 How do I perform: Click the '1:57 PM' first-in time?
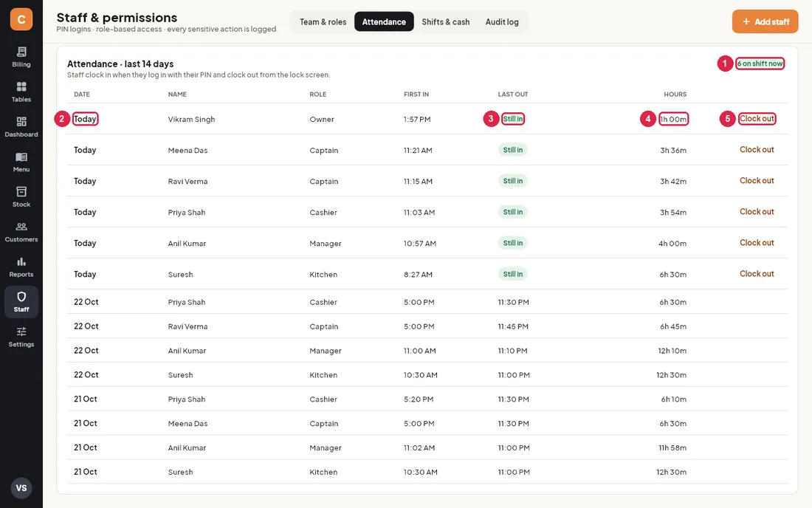417,119
